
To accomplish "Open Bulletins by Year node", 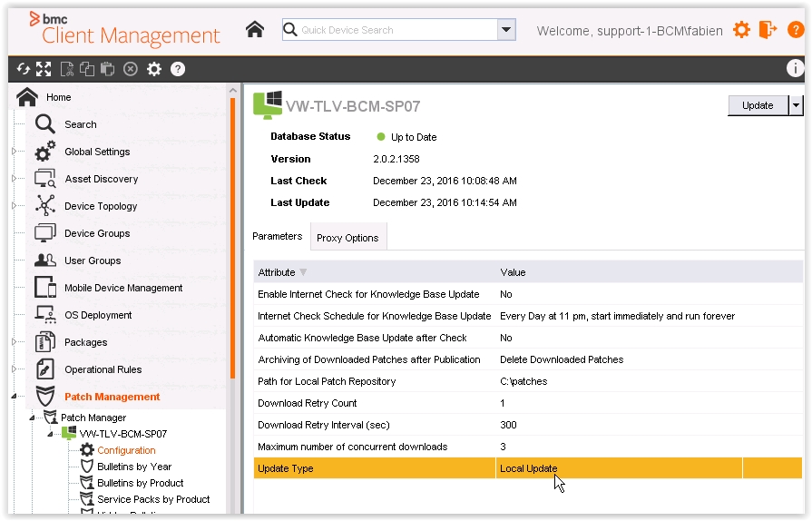I will click(x=134, y=467).
